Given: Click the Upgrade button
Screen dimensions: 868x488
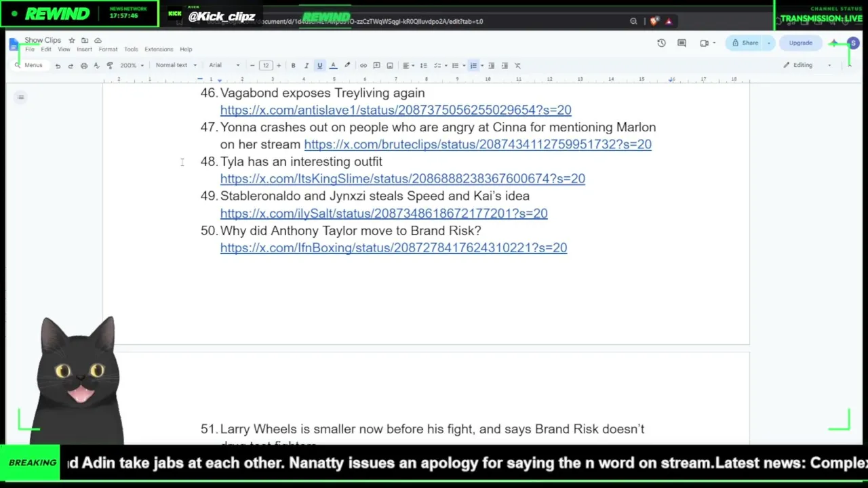Looking at the screenshot, I should (800, 43).
